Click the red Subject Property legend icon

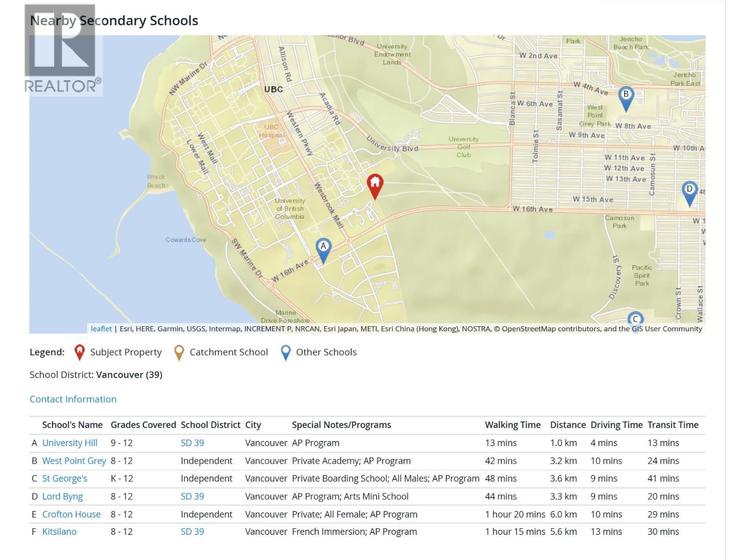tap(80, 353)
